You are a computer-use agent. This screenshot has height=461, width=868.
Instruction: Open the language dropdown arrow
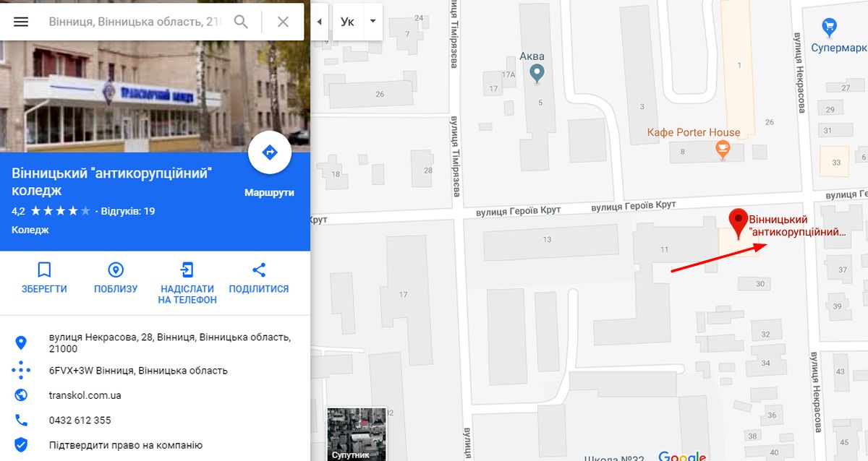[x=373, y=21]
